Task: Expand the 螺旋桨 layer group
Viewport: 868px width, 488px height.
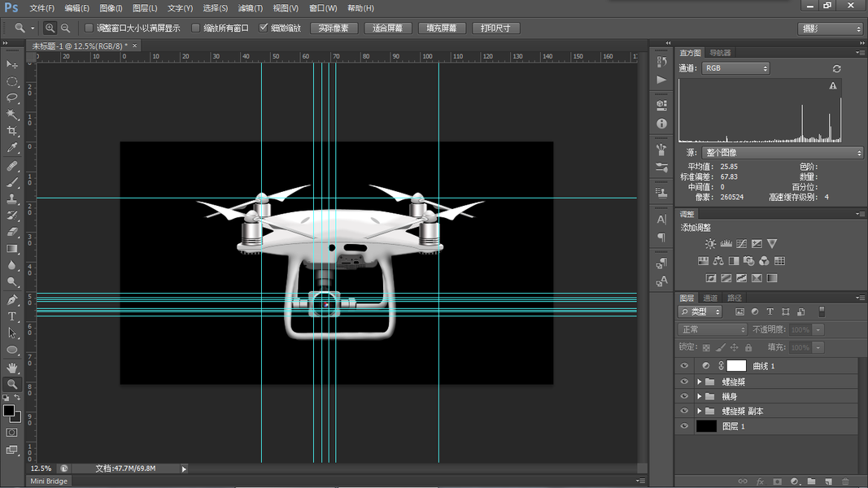Action: point(699,381)
